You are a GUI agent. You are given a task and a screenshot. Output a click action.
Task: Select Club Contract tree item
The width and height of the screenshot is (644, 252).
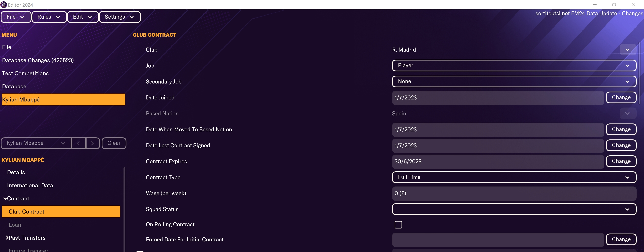pyautogui.click(x=61, y=211)
